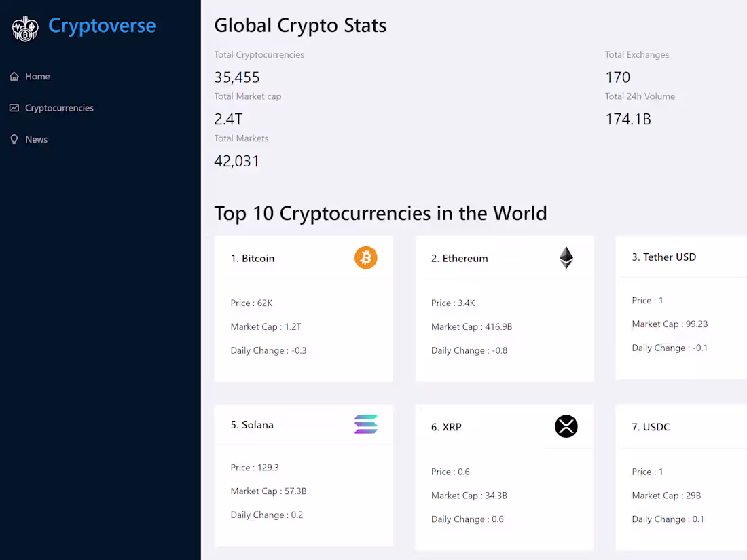Click the Cryptocurrencies sidebar icon
The height and width of the screenshot is (560, 747).
(x=14, y=107)
